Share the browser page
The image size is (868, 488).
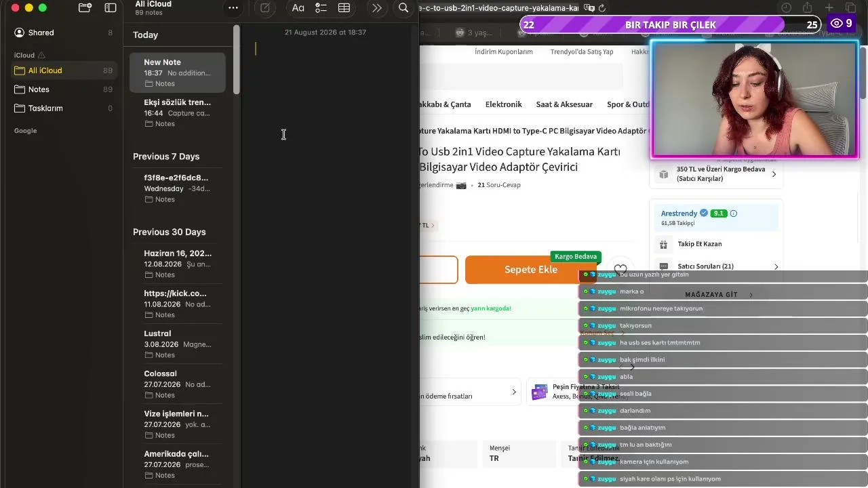coord(807,7)
